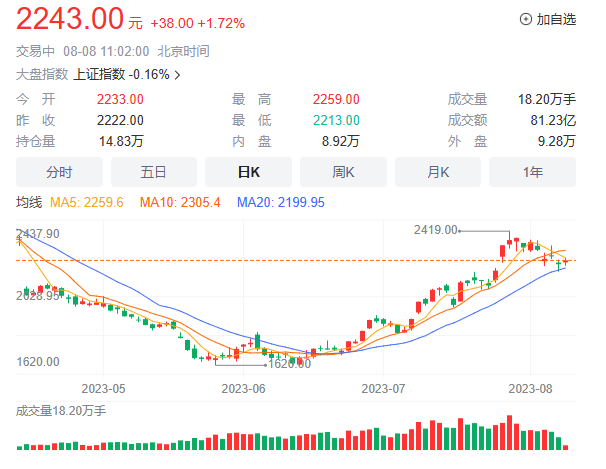Image resolution: width=606 pixels, height=469 pixels.
Task: Click the 成交量18.20万手 volume chart label
Action: (61, 411)
